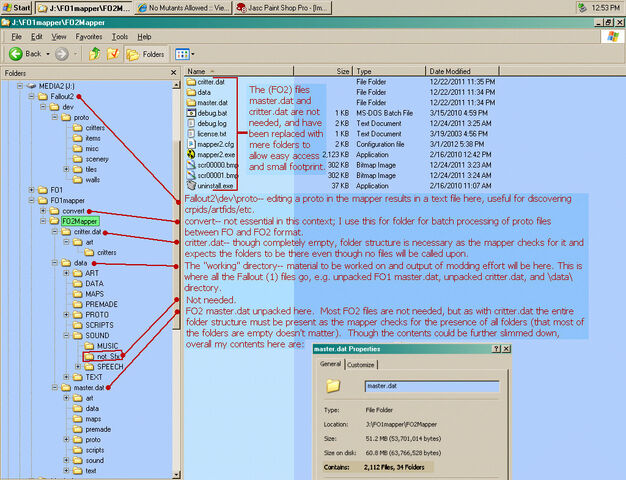
Task: Collapse the Fallout2 tree node
Action: coord(31,96)
